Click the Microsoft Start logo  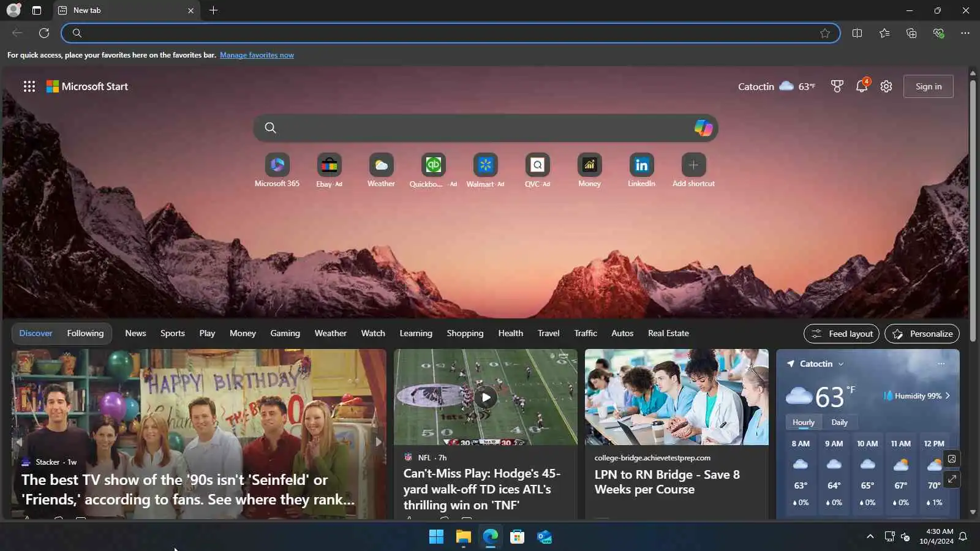[87, 86]
